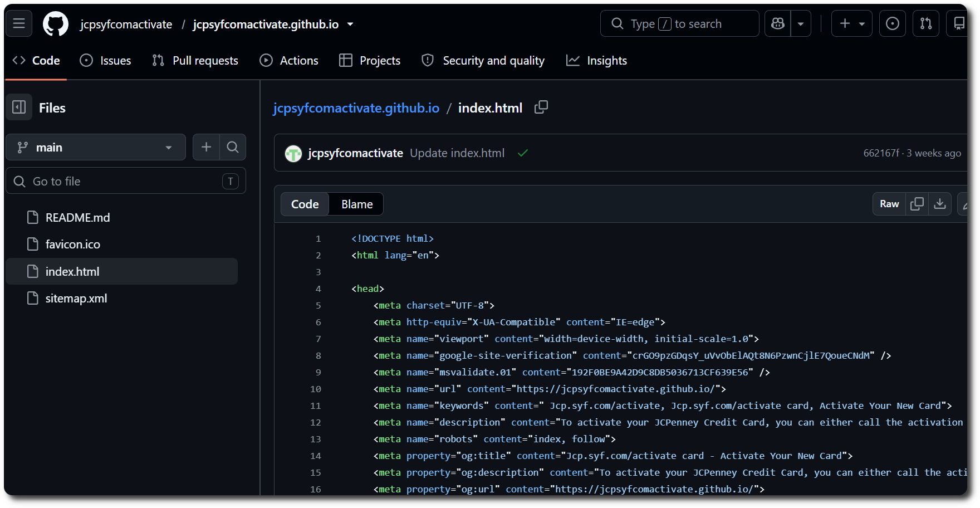Image resolution: width=980 pixels, height=508 pixels.
Task: Focus the Go to file field
Action: pyautogui.click(x=126, y=181)
